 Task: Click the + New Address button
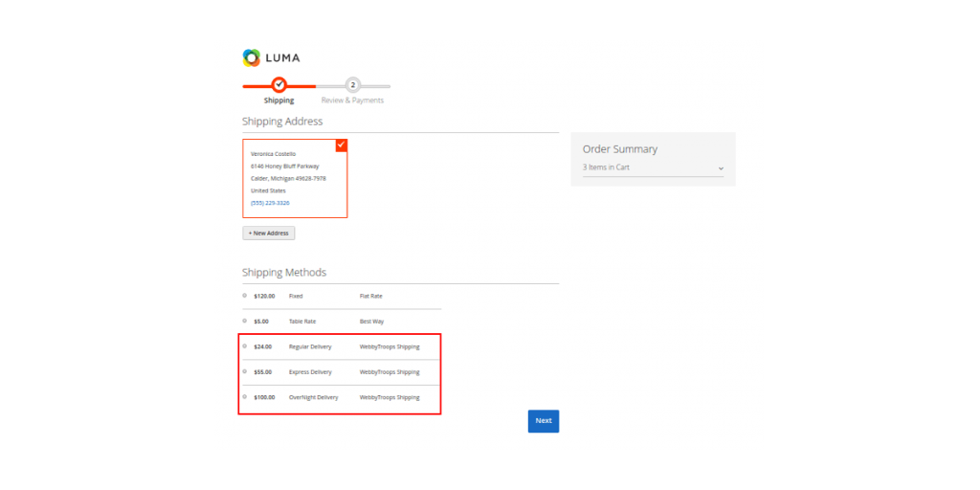point(269,234)
